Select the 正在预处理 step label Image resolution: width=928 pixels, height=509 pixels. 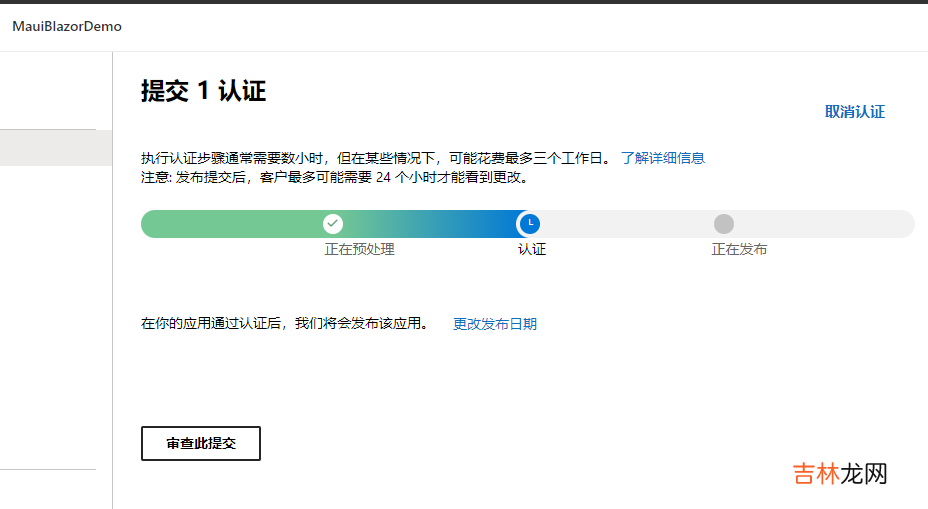(359, 249)
